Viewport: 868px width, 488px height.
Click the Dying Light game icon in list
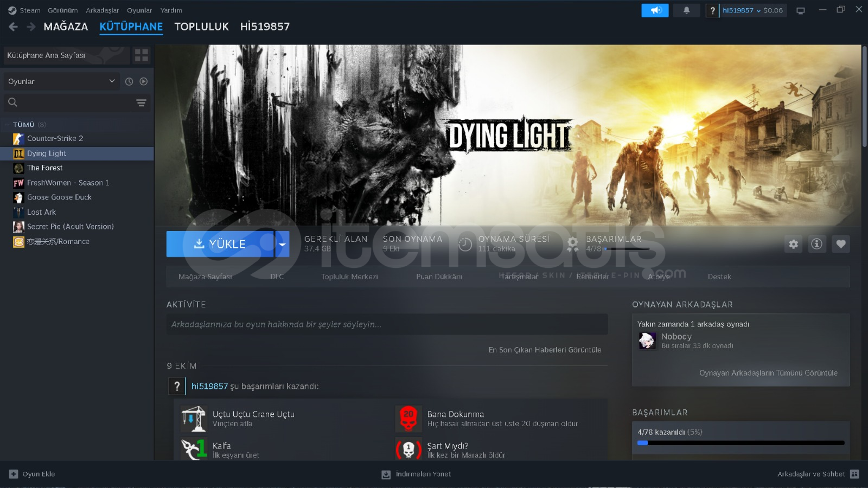point(18,153)
